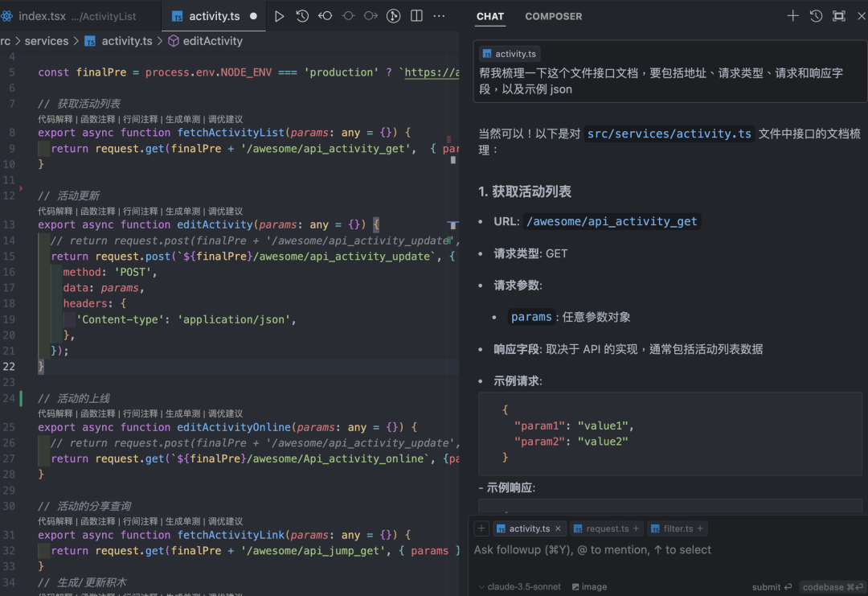The width and height of the screenshot is (868, 596).
Task: Submit the chat message
Action: click(x=772, y=586)
